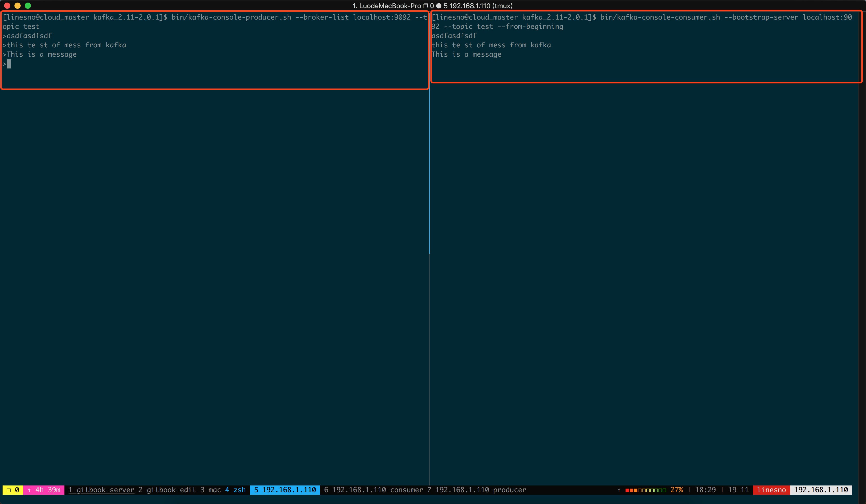Switch to window 6 192.168.1.110-consumer

click(373, 490)
